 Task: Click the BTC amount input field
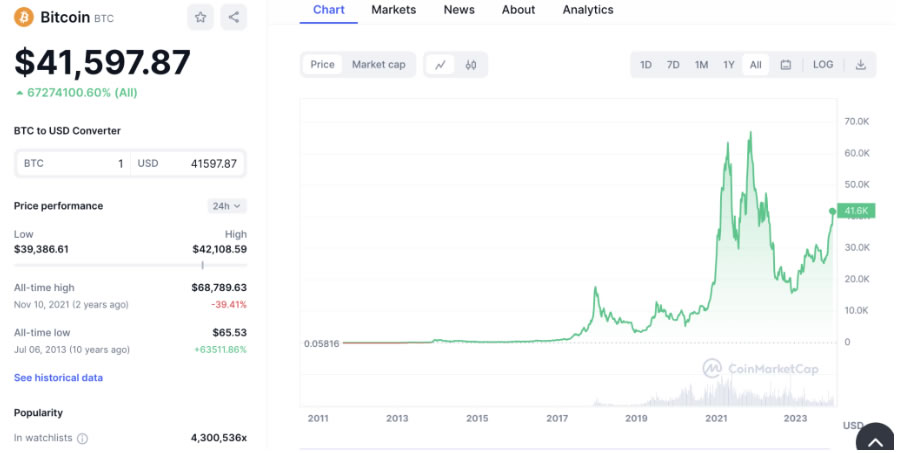[73, 163]
